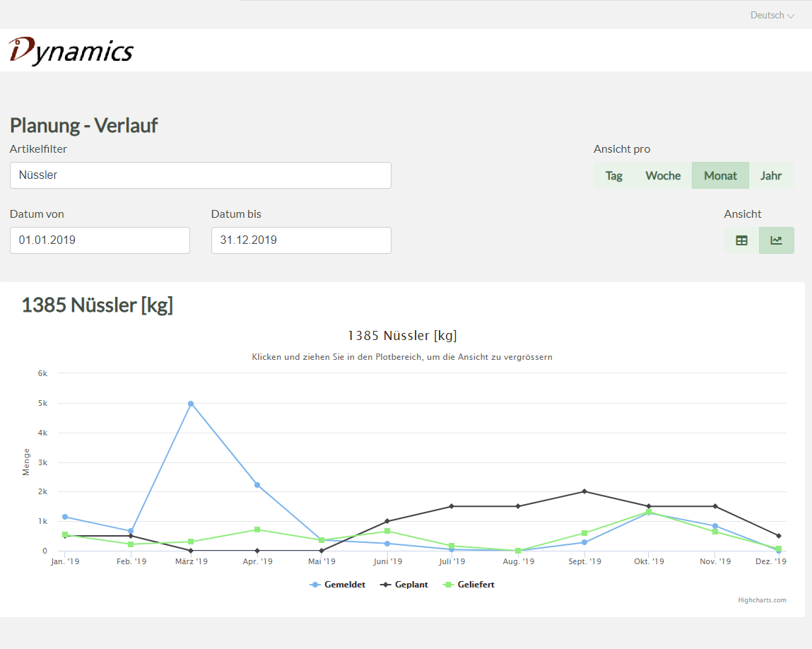Click the Dynamics logo
The height and width of the screenshot is (649, 812).
[x=71, y=50]
